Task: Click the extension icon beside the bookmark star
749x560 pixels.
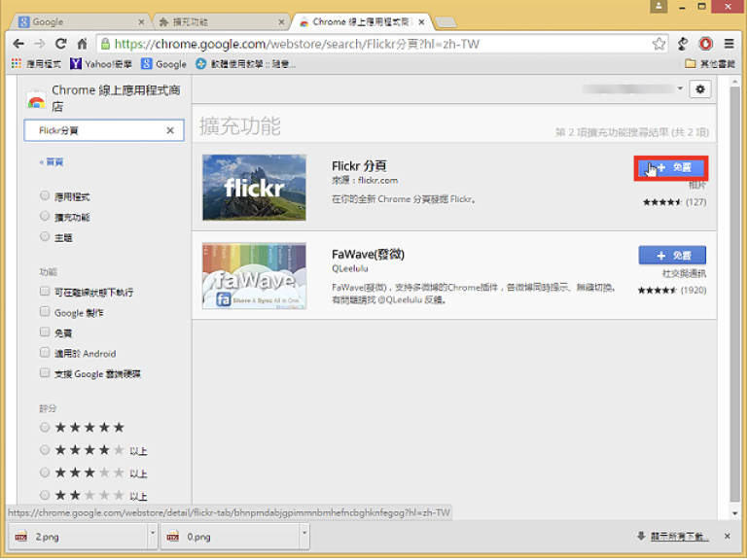Action: pyautogui.click(x=683, y=44)
